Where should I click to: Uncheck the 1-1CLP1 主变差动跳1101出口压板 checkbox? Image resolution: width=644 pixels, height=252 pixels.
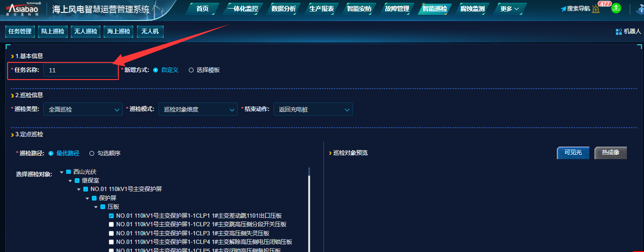[111, 215]
